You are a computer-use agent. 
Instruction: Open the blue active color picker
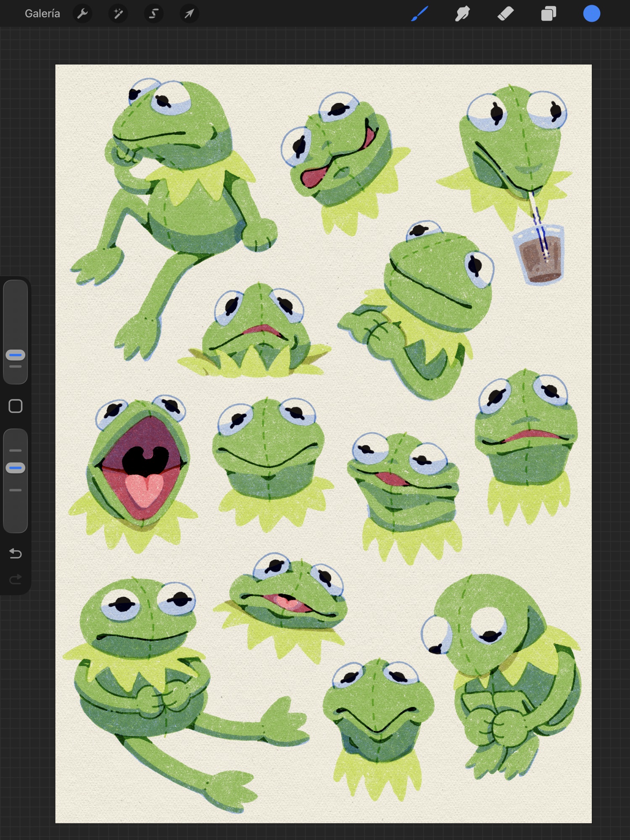tap(591, 14)
